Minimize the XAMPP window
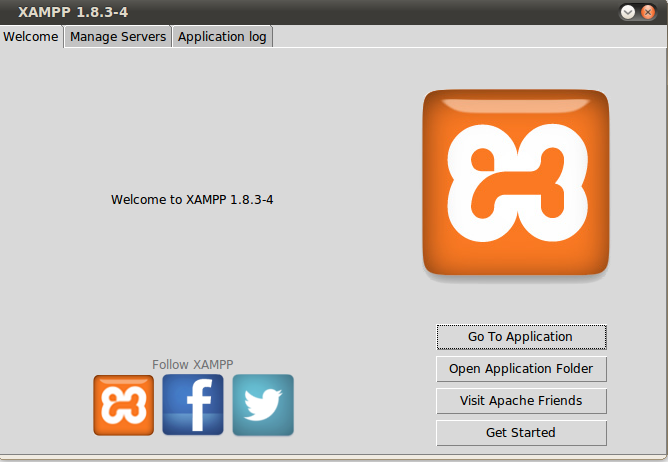The width and height of the screenshot is (668, 462). click(628, 12)
